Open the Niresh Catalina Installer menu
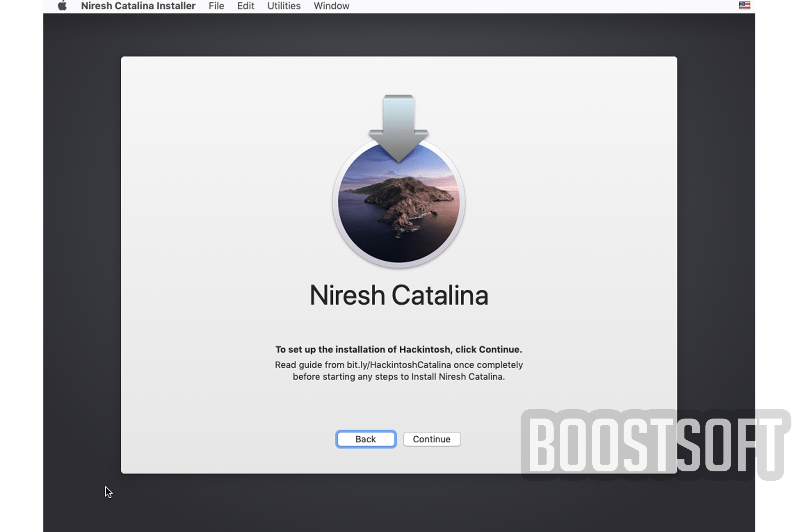 [138, 6]
